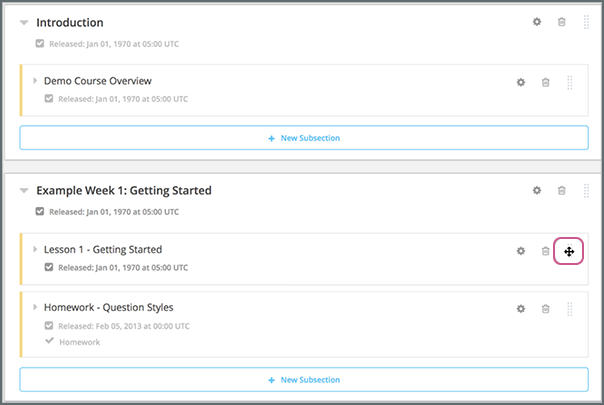Delete the Example Week 1 section

[561, 190]
